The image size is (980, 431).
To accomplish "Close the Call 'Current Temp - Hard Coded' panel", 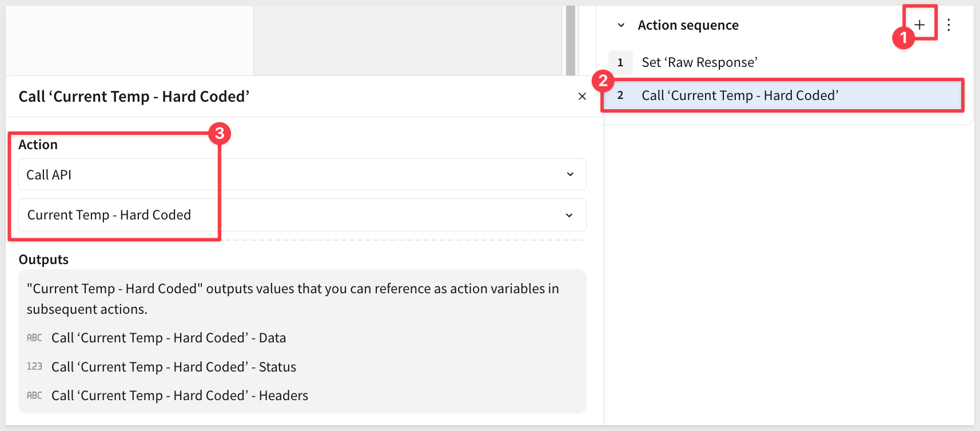I will pos(582,97).
